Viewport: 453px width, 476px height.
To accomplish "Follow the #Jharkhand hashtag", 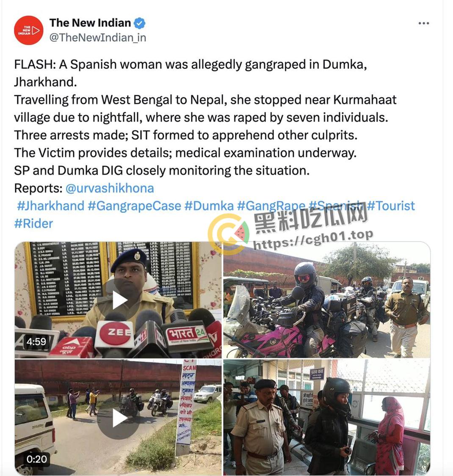I will 50,206.
